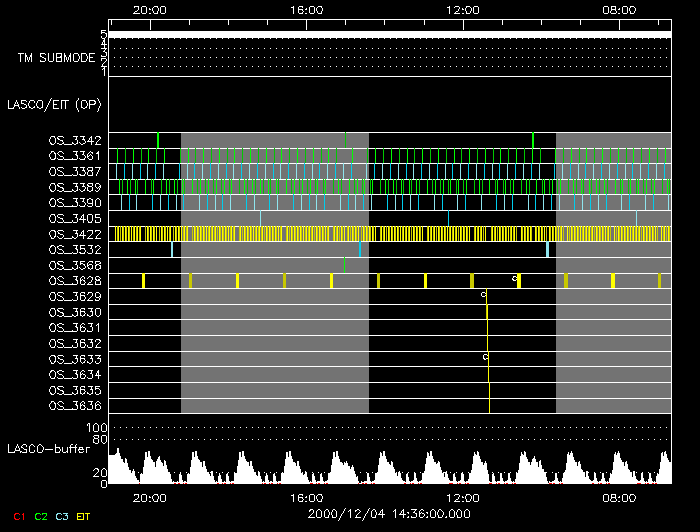
Task: Click 16:00 on the upper time axis
Action: point(305,10)
